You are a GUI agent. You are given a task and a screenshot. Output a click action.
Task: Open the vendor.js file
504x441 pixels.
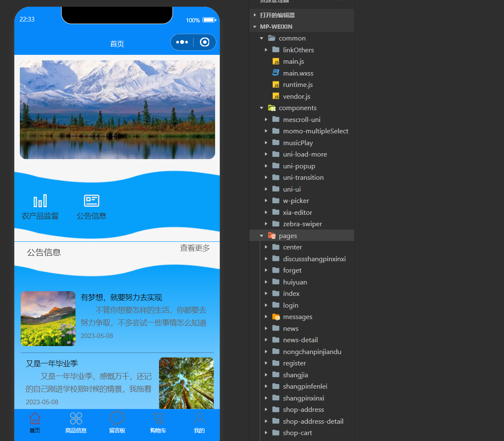296,97
